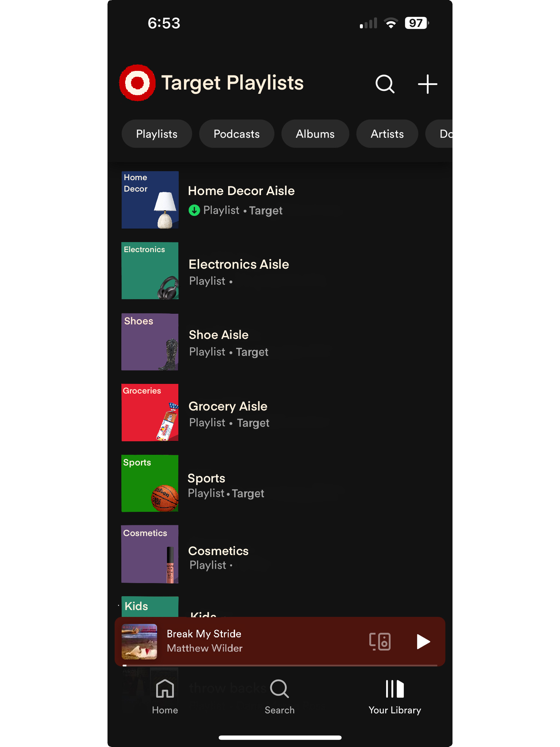Open the Cosmetics playlist title
560x747 pixels.
coord(218,551)
